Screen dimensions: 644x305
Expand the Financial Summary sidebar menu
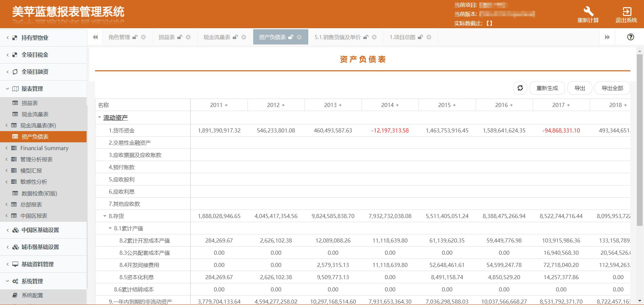coord(44,148)
